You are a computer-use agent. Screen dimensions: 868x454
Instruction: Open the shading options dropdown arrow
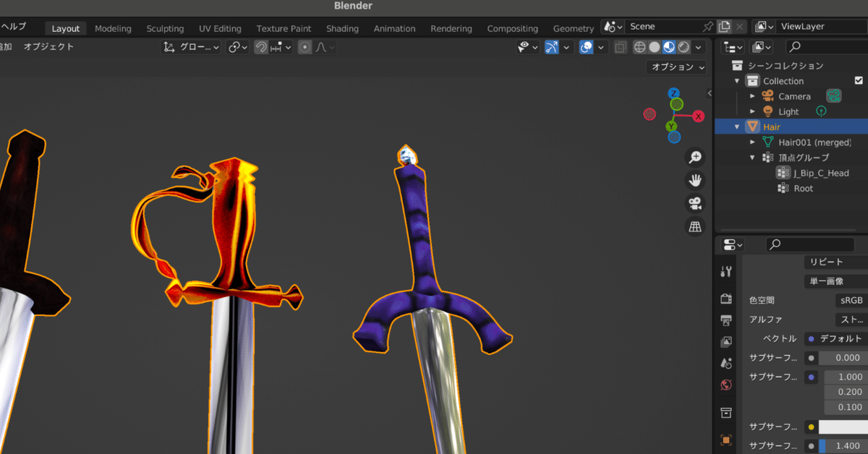tap(699, 47)
